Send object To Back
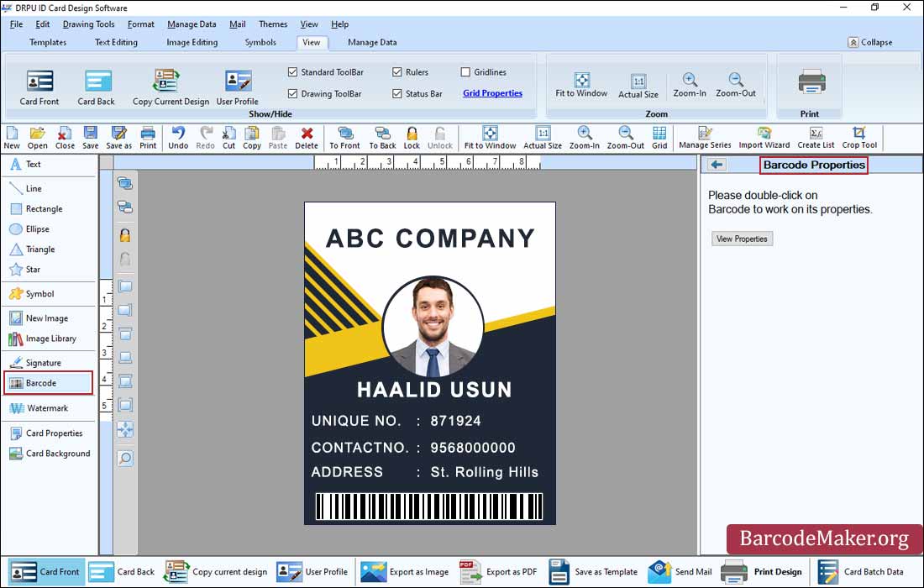Viewport: 924px width, 588px height. [x=382, y=138]
